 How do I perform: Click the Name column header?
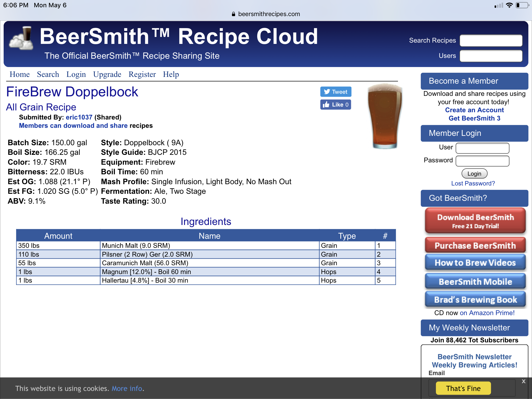(x=209, y=236)
